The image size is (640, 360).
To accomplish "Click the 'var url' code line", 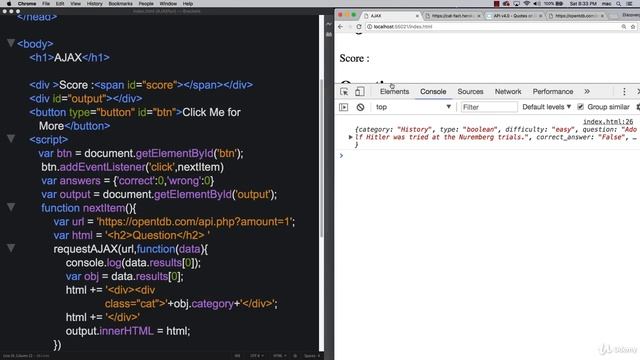I will [x=174, y=222].
